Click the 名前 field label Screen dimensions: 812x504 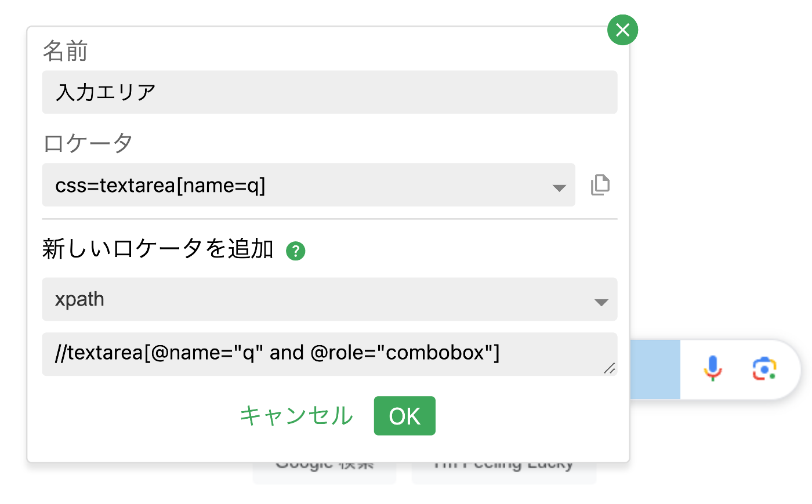point(65,51)
